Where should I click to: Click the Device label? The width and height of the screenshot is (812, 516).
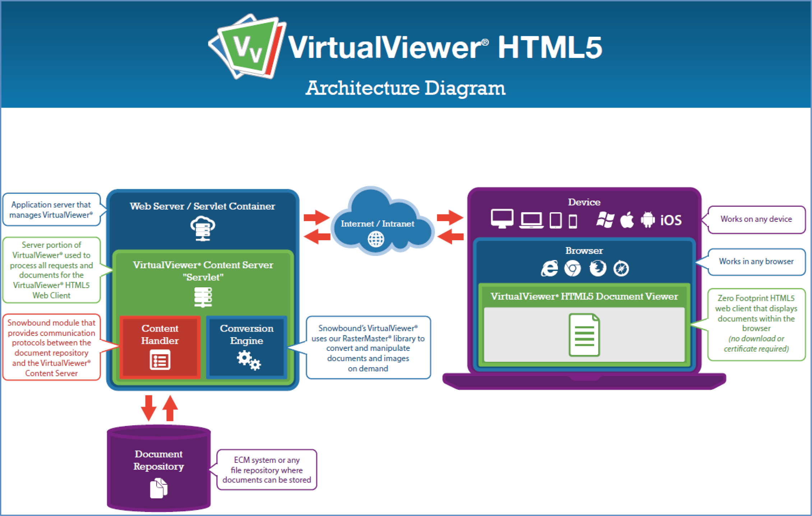(x=584, y=202)
